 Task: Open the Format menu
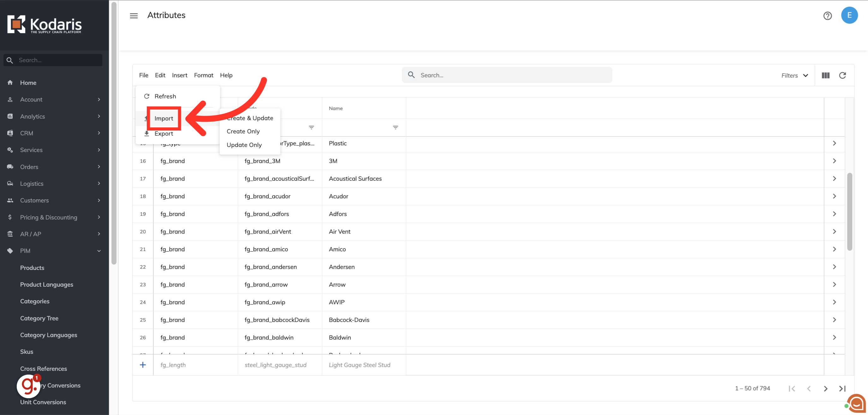coord(204,75)
